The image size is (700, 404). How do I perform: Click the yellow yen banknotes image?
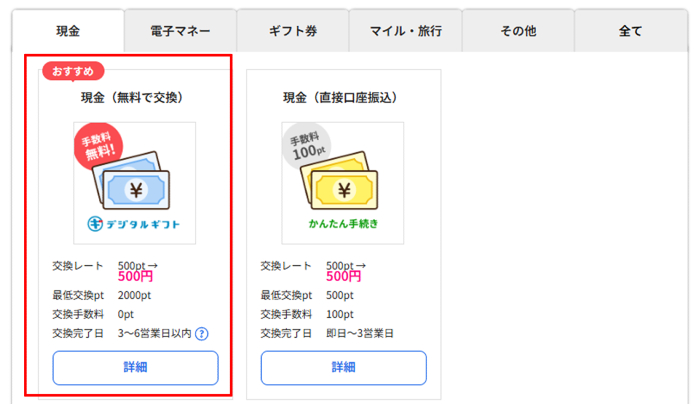346,185
